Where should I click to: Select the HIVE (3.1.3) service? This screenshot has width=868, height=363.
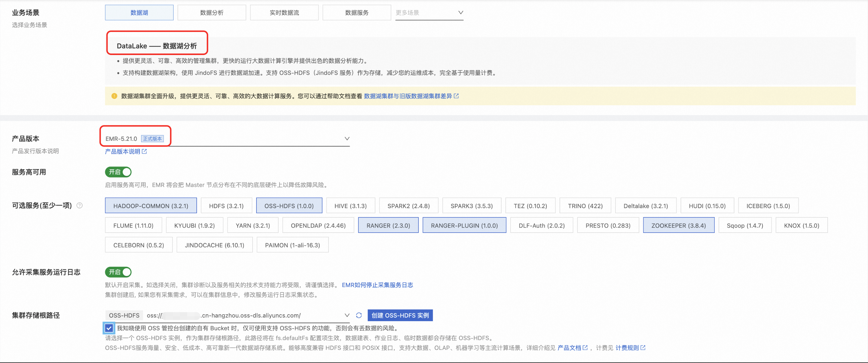tap(350, 206)
